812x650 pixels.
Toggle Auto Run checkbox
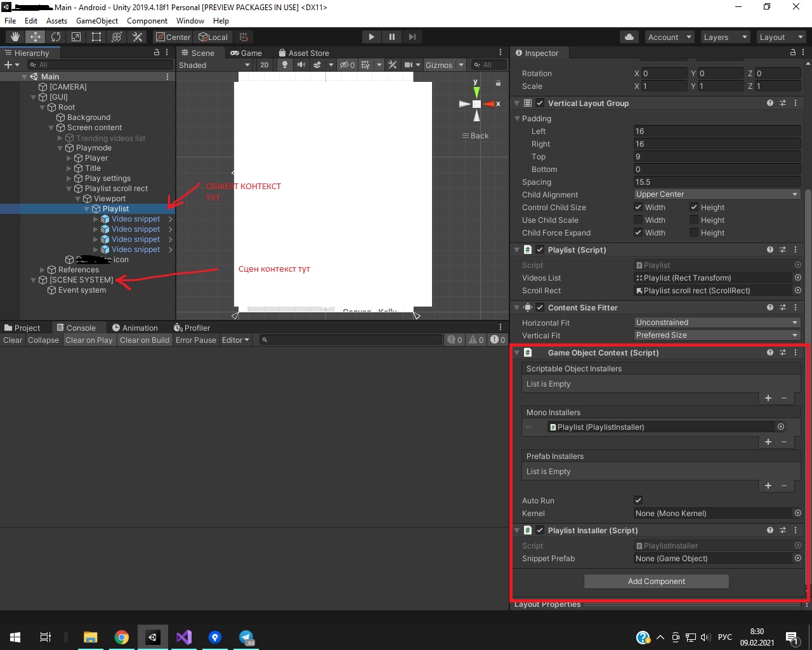(x=638, y=500)
